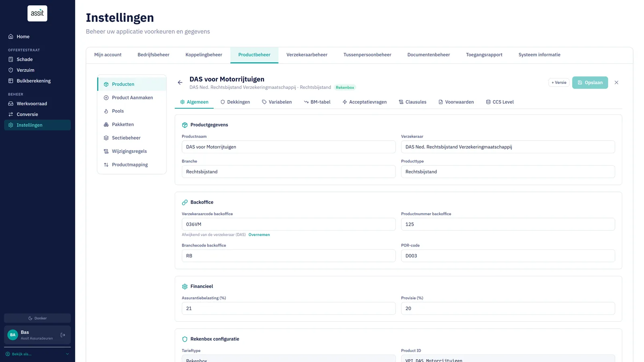Select Producten in the product menu
644x362 pixels.
pyautogui.click(x=132, y=84)
